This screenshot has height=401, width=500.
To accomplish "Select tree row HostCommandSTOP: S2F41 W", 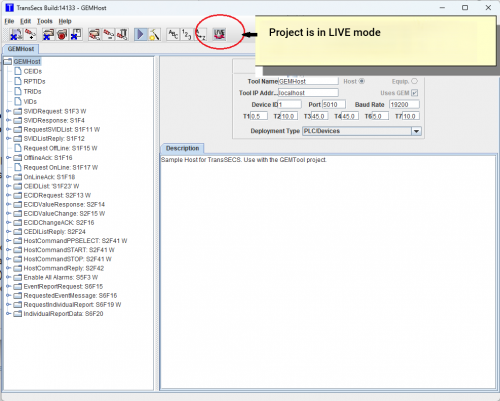I will coord(67,259).
